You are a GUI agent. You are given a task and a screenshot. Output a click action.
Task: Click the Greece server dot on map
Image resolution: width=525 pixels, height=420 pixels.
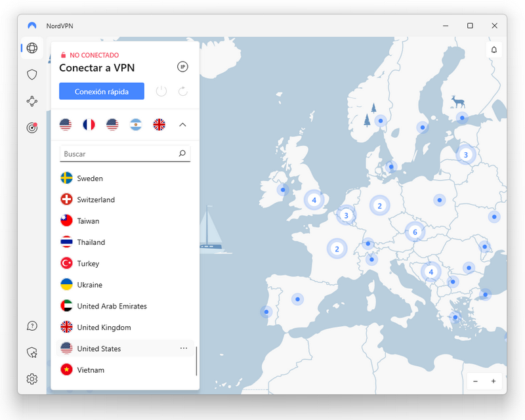pos(455,317)
